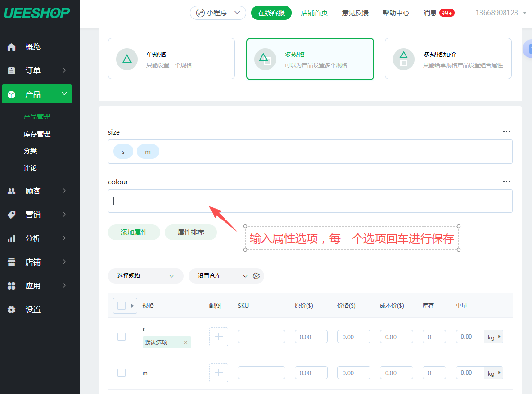Click the Orders clipboard icon
Viewport: 532px width, 394px height.
pos(12,71)
